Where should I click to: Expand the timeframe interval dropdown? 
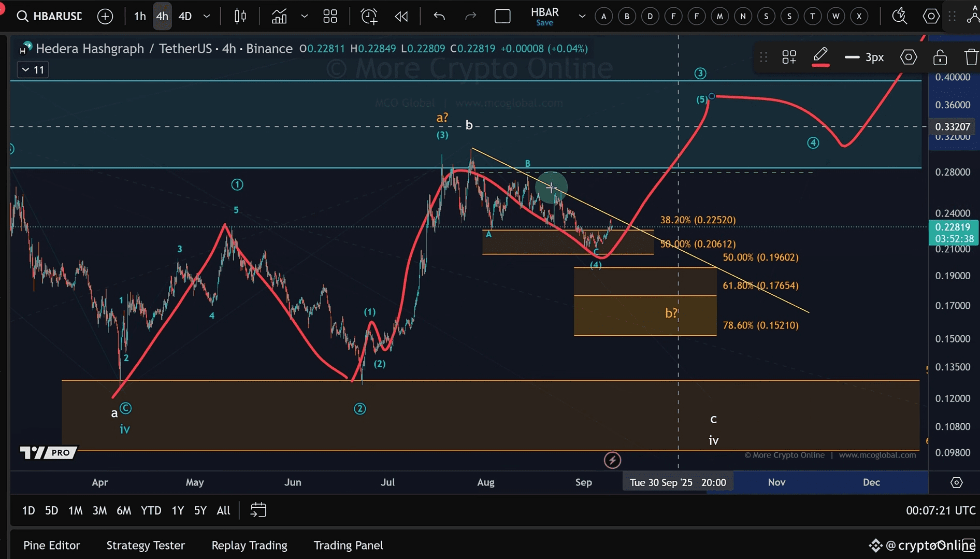(x=207, y=16)
